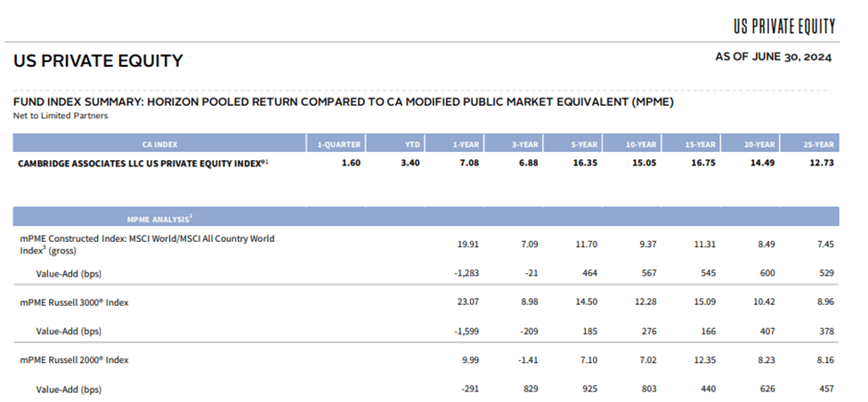
Task: Click the mPME Russell 3000 Index row label
Action: pyautogui.click(x=75, y=302)
